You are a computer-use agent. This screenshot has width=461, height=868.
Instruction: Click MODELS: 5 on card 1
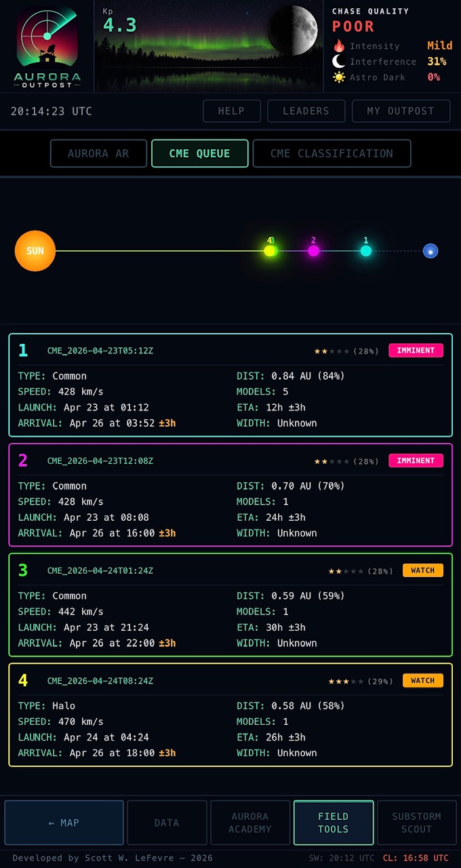pos(263,391)
